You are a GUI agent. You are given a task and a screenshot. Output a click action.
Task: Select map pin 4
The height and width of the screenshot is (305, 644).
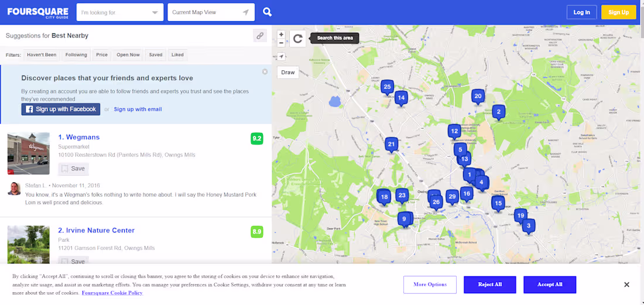482,183
